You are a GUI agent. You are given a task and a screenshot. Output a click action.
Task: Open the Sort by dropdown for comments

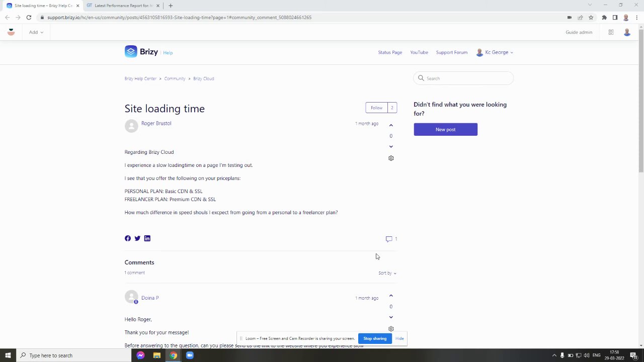click(387, 273)
